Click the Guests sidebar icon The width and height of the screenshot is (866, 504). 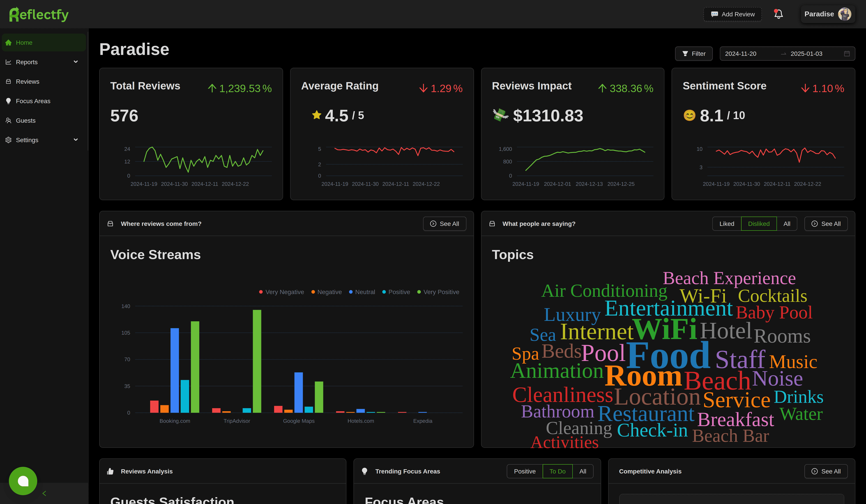point(9,121)
